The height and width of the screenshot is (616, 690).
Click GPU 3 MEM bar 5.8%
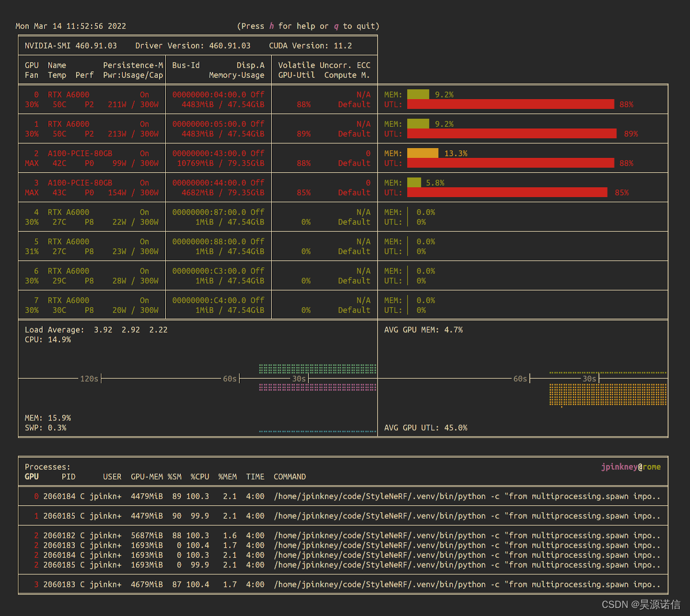pos(414,182)
